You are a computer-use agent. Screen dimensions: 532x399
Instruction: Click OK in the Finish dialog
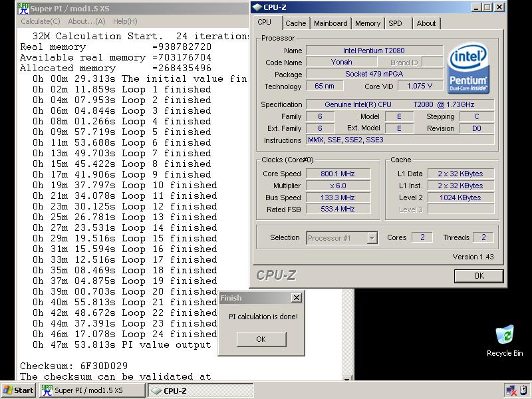tap(261, 339)
